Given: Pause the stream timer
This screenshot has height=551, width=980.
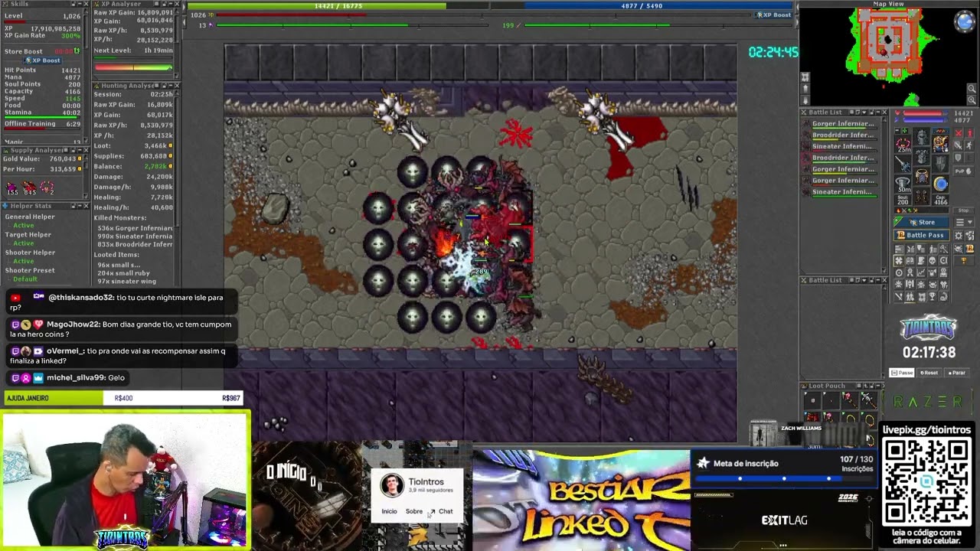Looking at the screenshot, I should click(x=902, y=373).
